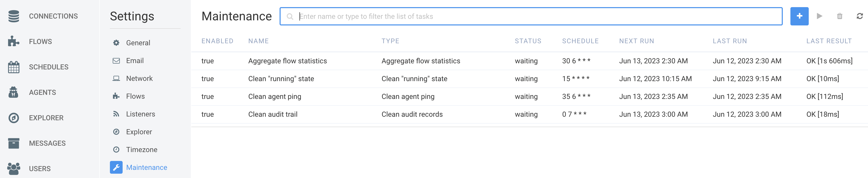Click the search magnifier icon in filter box
Viewport: 868px width, 178px height.
click(290, 16)
